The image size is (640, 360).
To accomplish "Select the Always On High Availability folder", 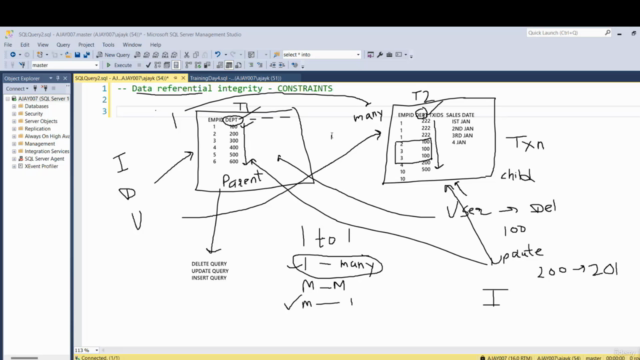I will click(47, 136).
